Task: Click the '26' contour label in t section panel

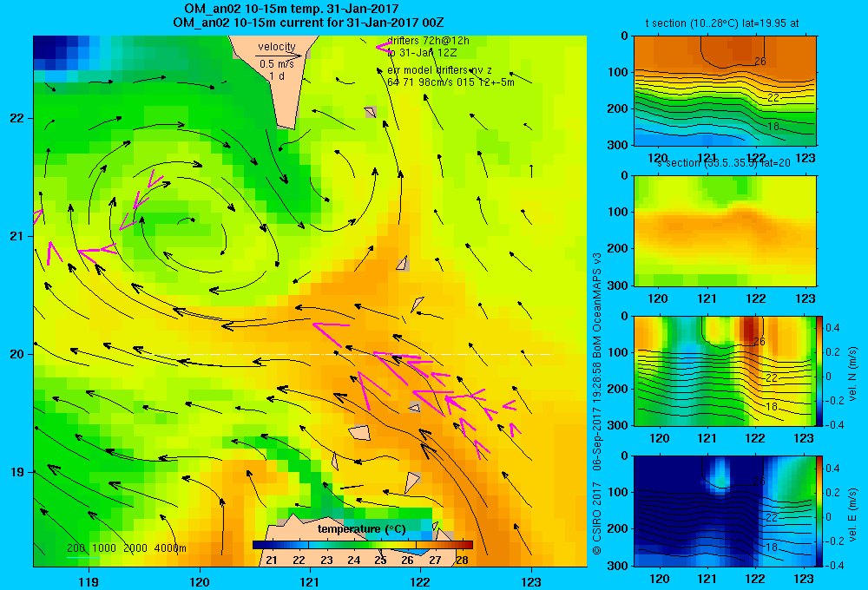Action: coord(760,61)
